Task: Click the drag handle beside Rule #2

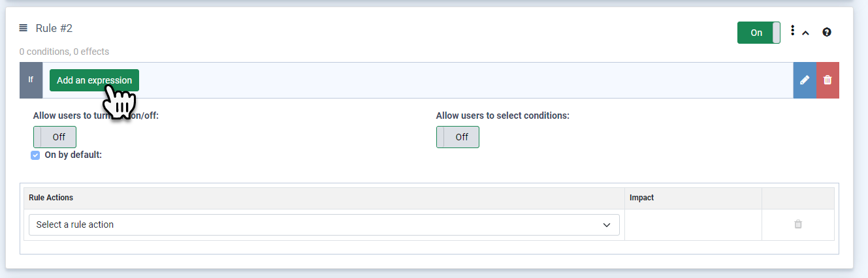Action: click(x=24, y=28)
